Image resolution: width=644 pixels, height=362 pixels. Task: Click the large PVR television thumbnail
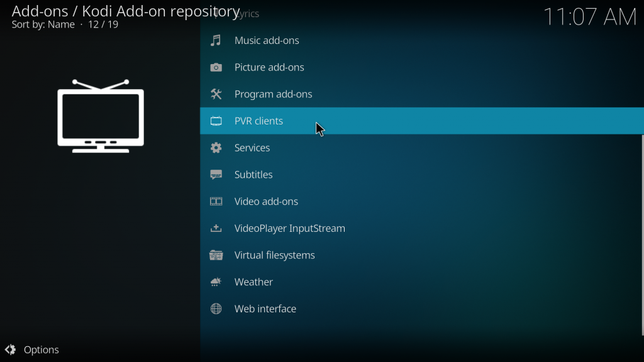(101, 116)
